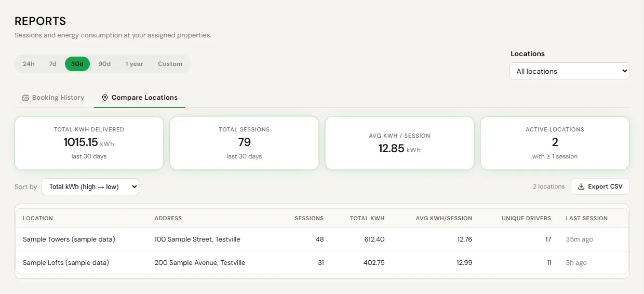Click the ADDRESS column header
The image size is (644, 294).
(168, 218)
